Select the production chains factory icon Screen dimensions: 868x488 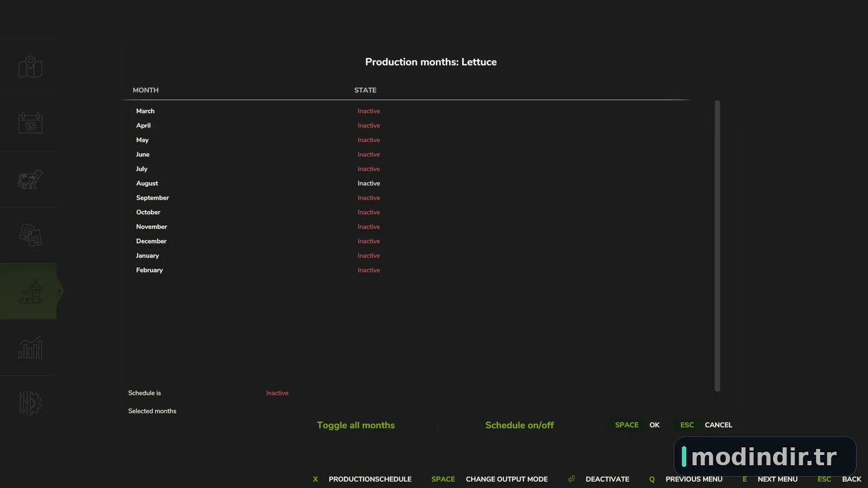click(30, 291)
